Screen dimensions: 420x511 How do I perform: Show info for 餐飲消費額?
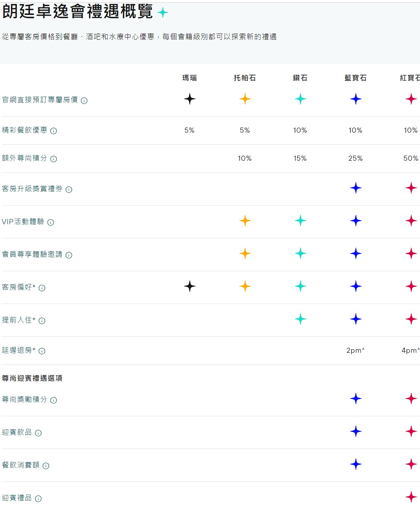(x=46, y=466)
